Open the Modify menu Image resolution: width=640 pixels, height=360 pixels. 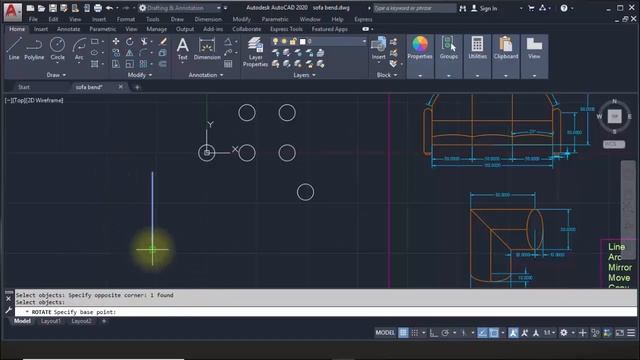pyautogui.click(x=241, y=19)
